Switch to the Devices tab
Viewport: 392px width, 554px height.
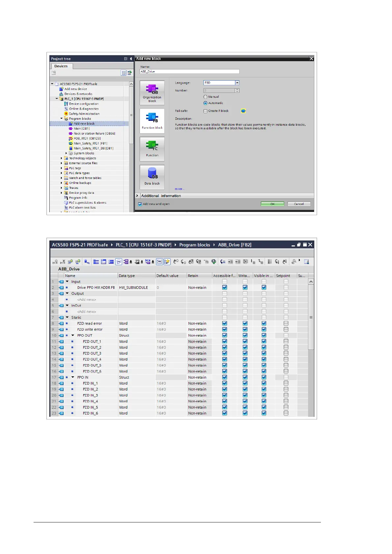[61, 66]
